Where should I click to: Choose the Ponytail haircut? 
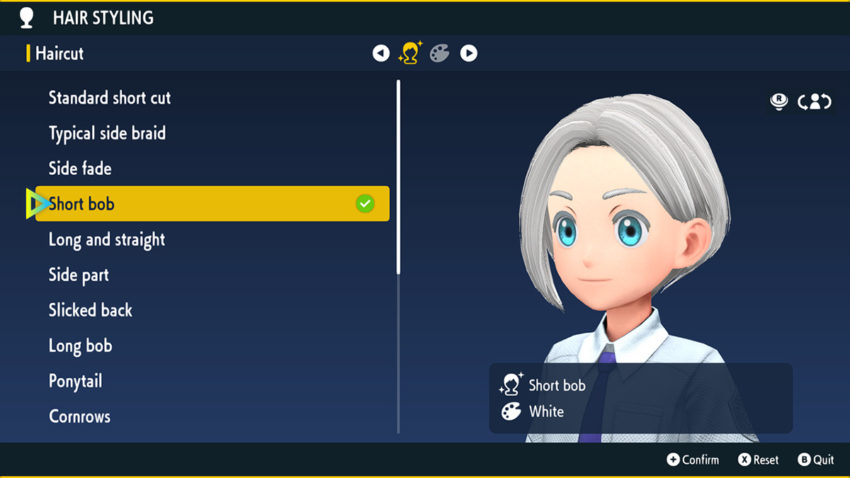75,381
